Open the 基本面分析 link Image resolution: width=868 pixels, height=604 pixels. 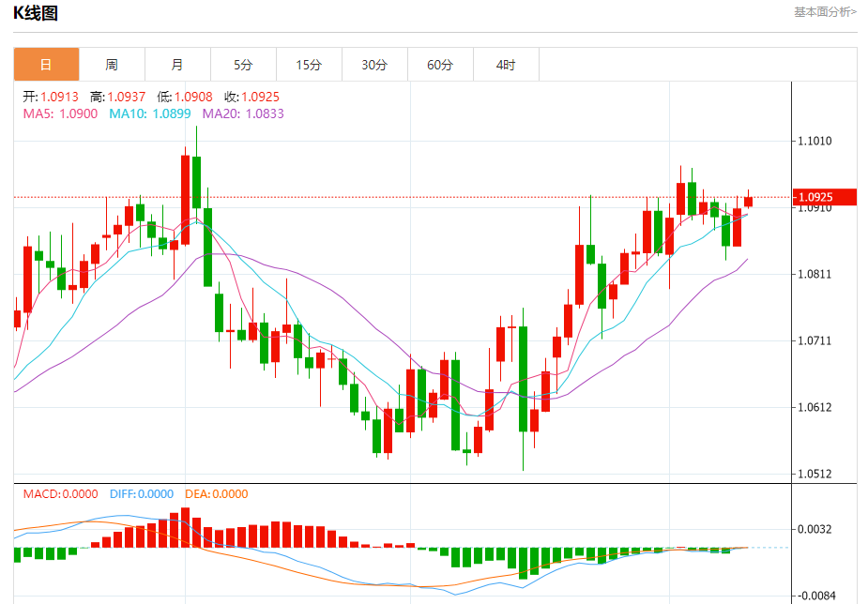tap(826, 11)
